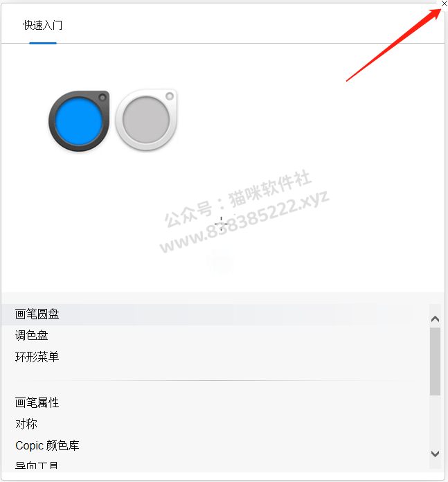The height and width of the screenshot is (482, 448).
Task: Click the gray circle inside the white puck
Action: [x=146, y=120]
